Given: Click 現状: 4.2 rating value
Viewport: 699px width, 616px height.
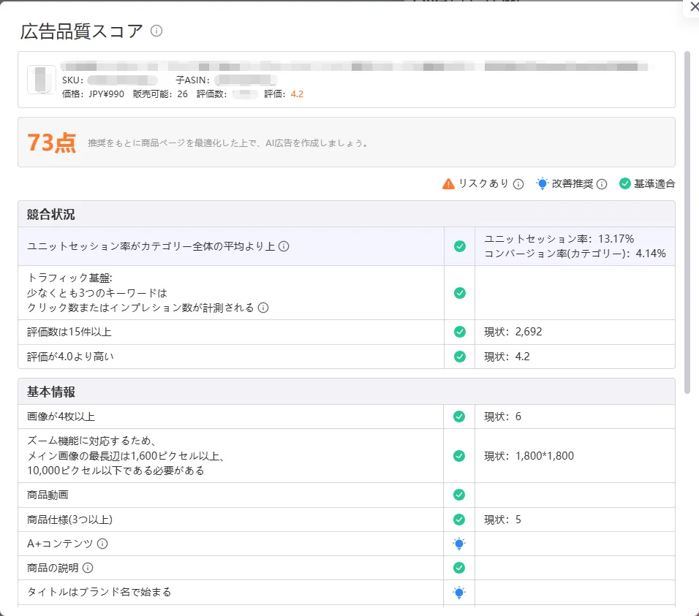Looking at the screenshot, I should coord(507,357).
